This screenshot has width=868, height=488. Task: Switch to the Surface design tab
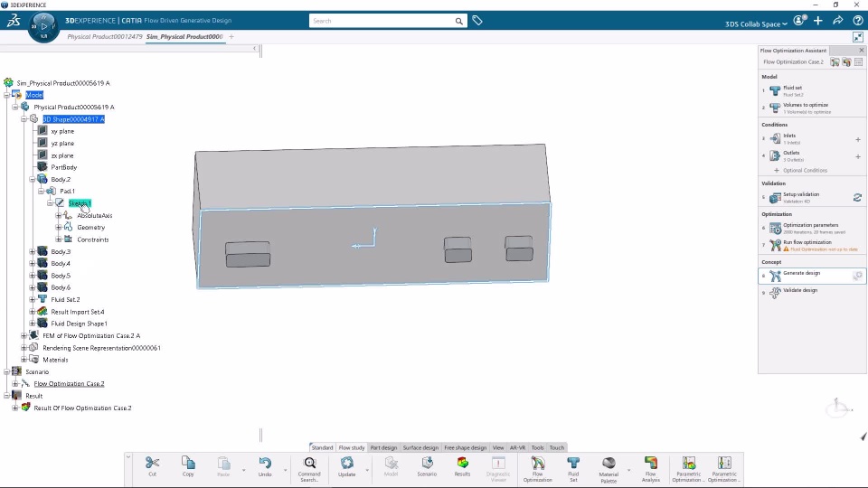[420, 447]
